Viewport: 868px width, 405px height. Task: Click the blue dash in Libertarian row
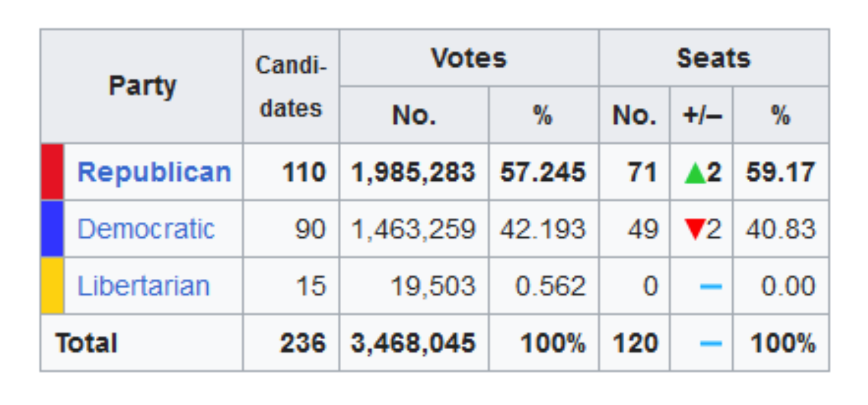click(x=711, y=286)
